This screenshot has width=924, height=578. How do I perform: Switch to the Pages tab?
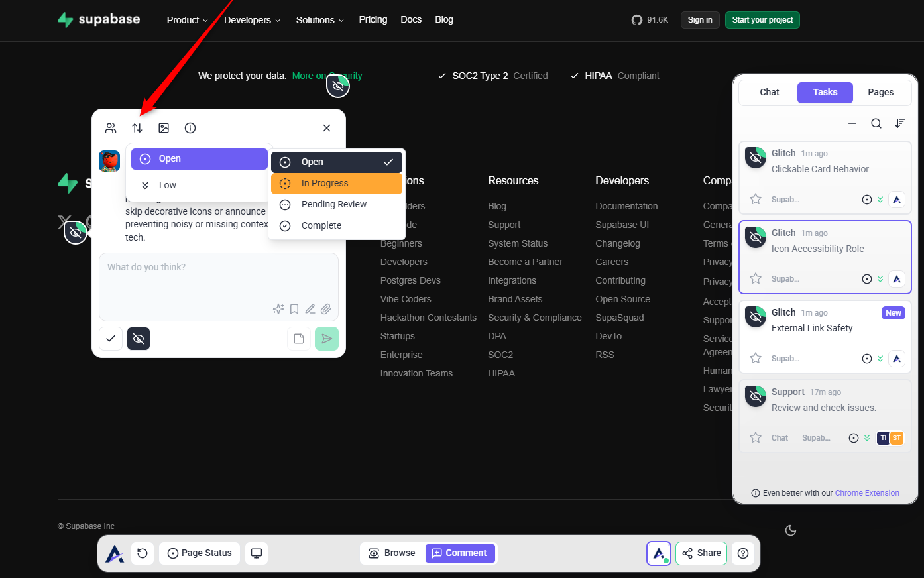pyautogui.click(x=880, y=93)
